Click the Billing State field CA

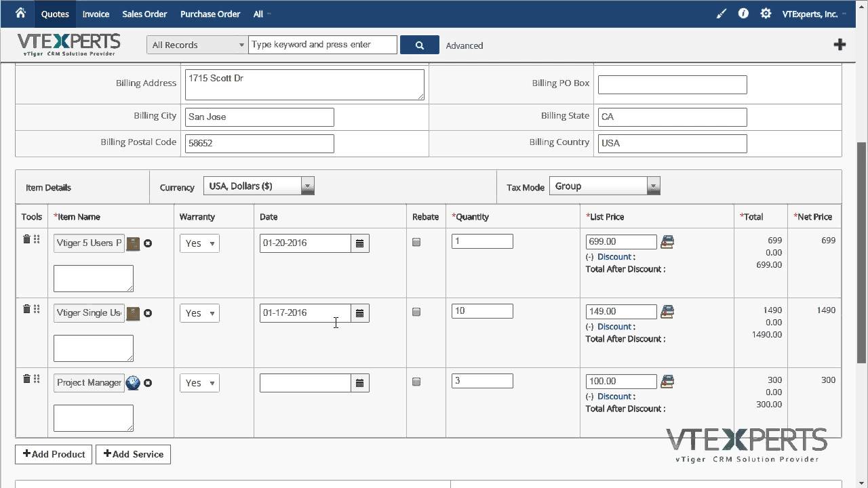(672, 117)
